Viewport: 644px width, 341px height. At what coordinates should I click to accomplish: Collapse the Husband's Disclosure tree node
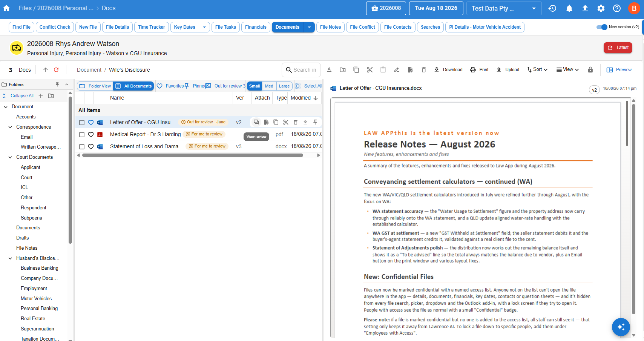point(10,258)
